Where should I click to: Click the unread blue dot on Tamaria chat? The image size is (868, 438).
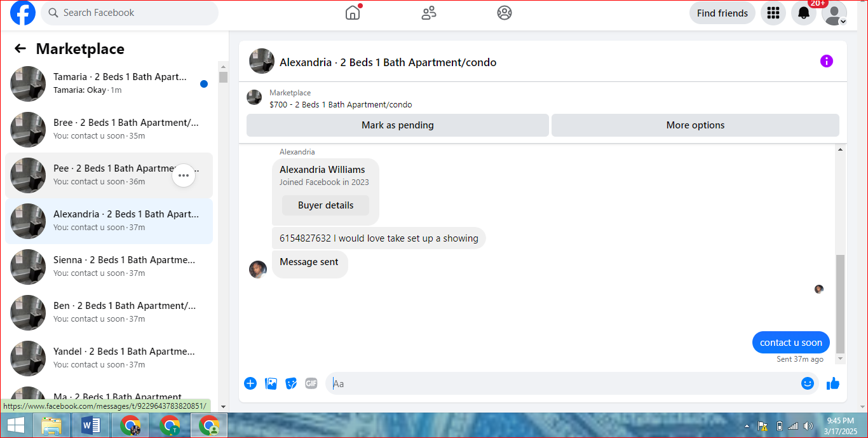[x=204, y=84]
